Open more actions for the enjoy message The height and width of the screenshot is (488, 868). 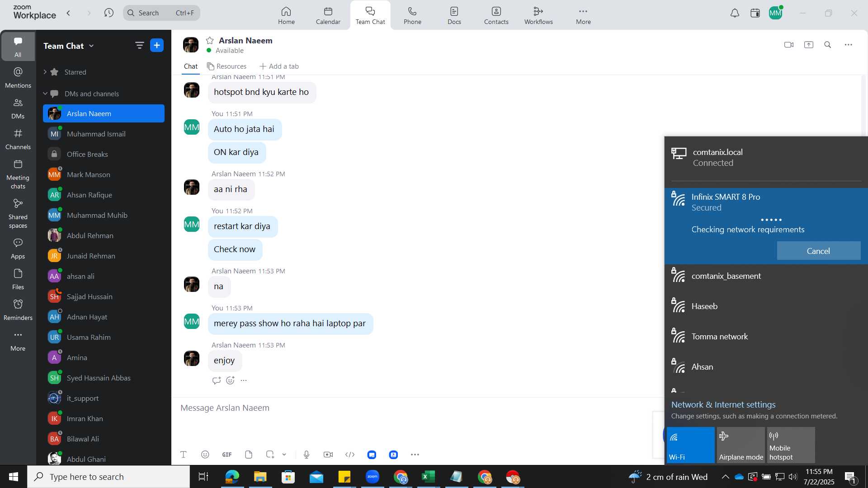click(244, 380)
